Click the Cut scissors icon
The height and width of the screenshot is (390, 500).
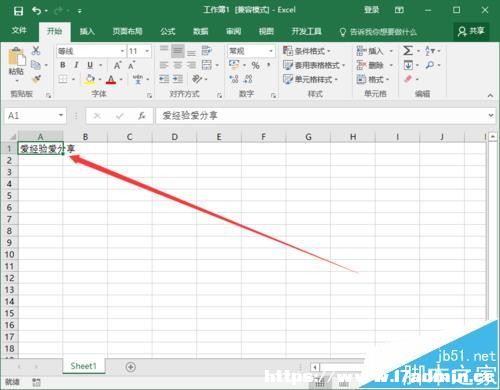pos(36,51)
